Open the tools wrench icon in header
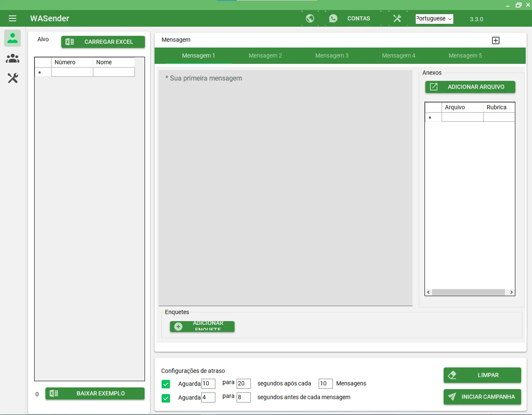532x415 pixels. click(x=397, y=18)
